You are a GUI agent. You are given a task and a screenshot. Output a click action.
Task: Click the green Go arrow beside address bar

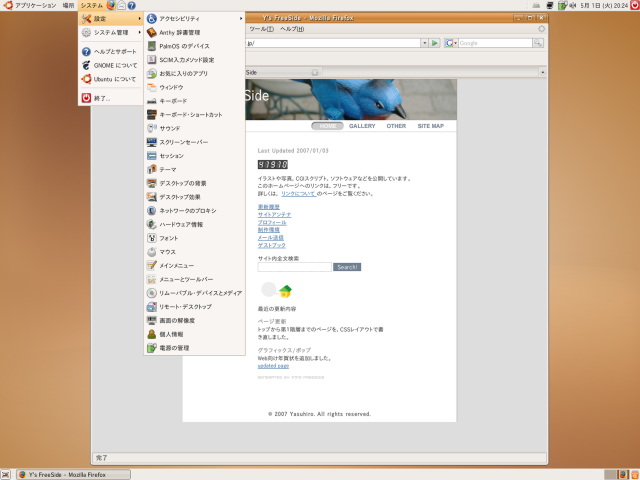tap(434, 43)
